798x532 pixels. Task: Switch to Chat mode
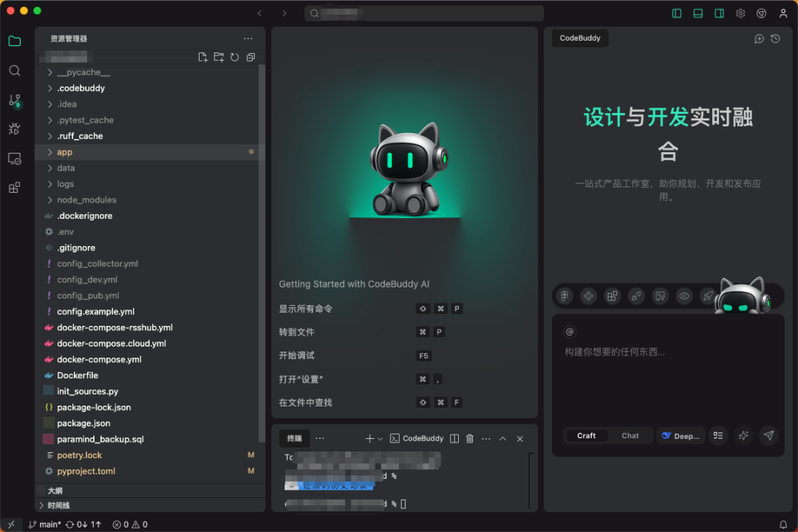(x=630, y=436)
